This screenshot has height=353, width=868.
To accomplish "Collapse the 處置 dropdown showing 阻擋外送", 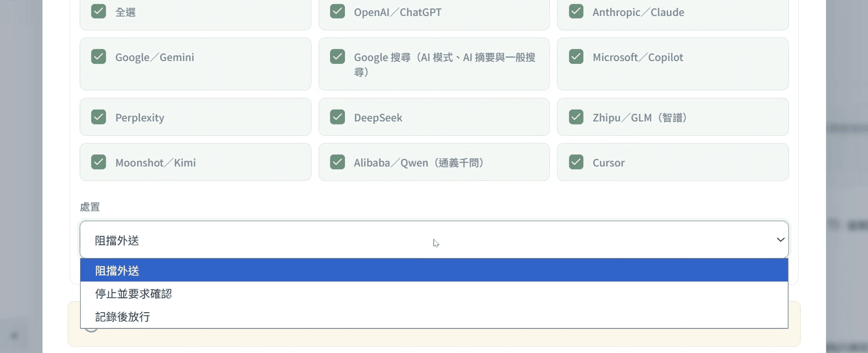I will pos(434,240).
